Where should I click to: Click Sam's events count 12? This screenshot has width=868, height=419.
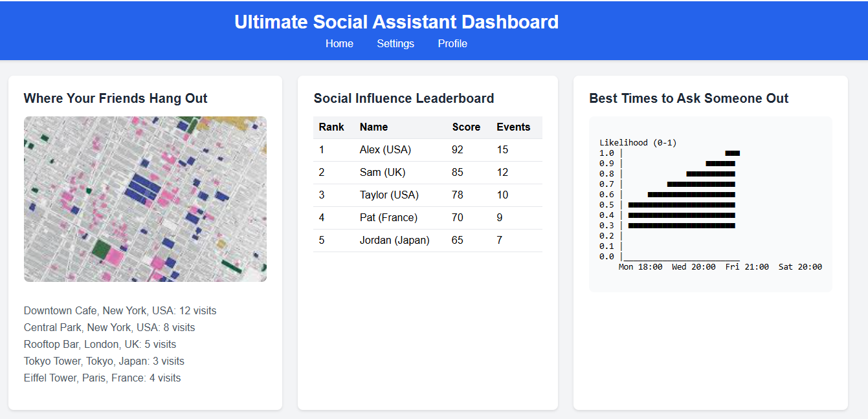pos(502,172)
